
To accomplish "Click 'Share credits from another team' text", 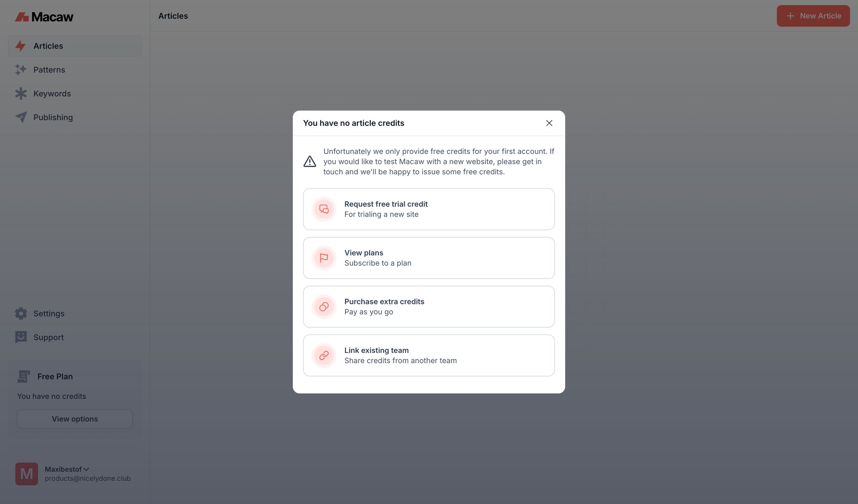I will [x=400, y=360].
